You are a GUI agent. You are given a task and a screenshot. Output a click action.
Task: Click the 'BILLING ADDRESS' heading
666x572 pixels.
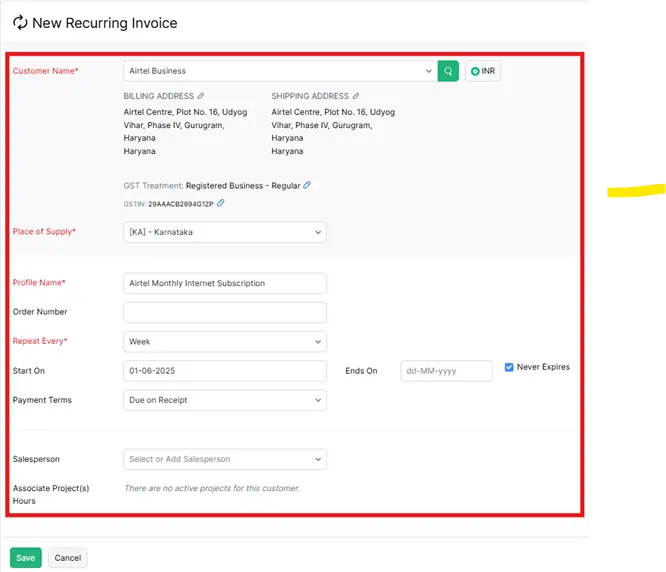tap(158, 96)
